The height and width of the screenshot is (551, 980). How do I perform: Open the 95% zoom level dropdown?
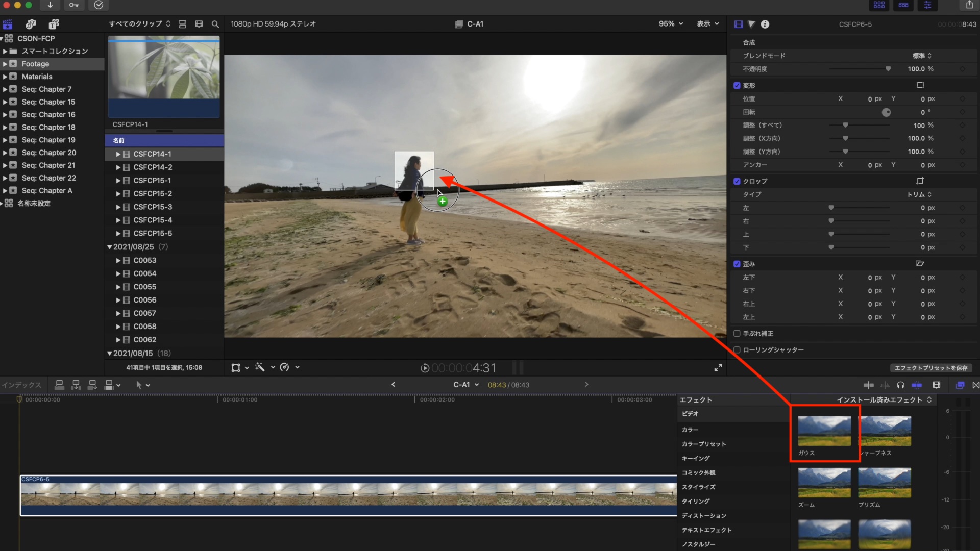pos(671,24)
